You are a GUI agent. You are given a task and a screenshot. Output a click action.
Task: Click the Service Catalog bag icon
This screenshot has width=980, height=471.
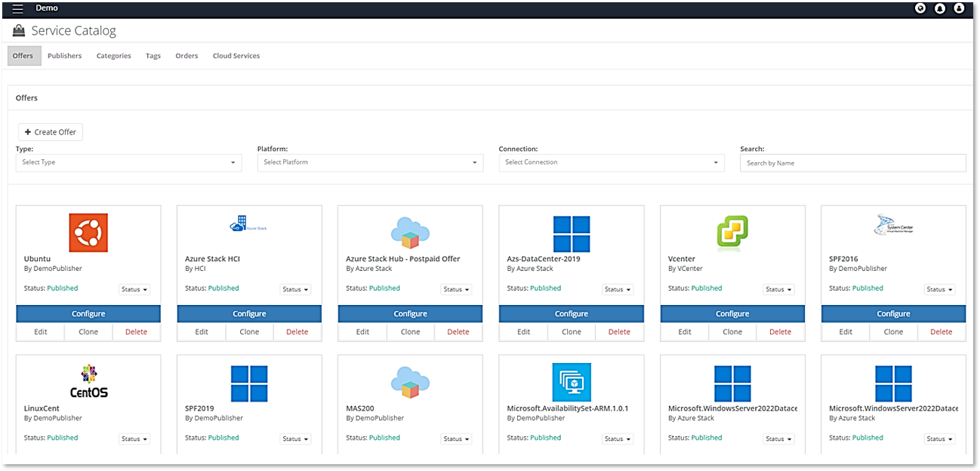[19, 31]
